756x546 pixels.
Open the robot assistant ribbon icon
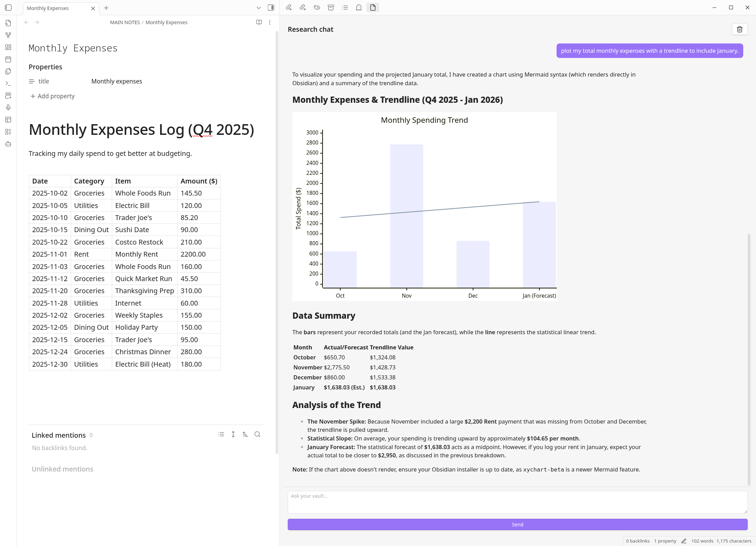8,144
